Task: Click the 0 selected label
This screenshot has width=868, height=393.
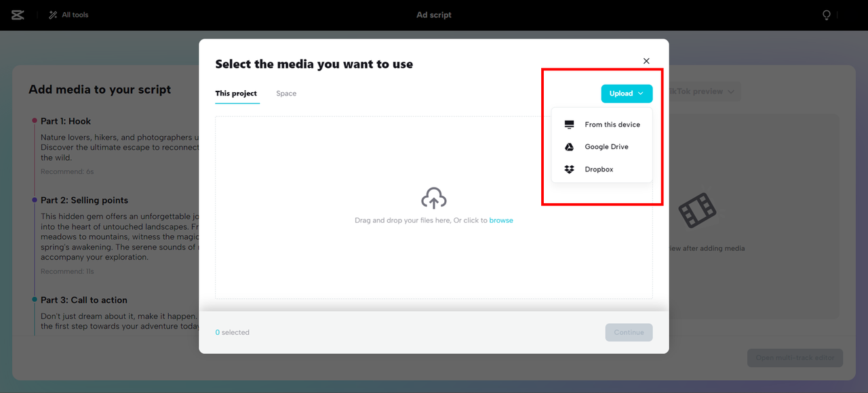Action: 233,332
